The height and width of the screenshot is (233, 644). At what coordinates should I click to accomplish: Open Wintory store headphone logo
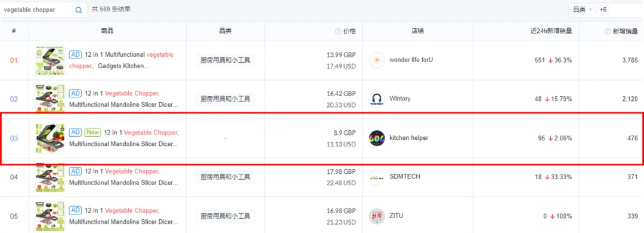point(377,99)
